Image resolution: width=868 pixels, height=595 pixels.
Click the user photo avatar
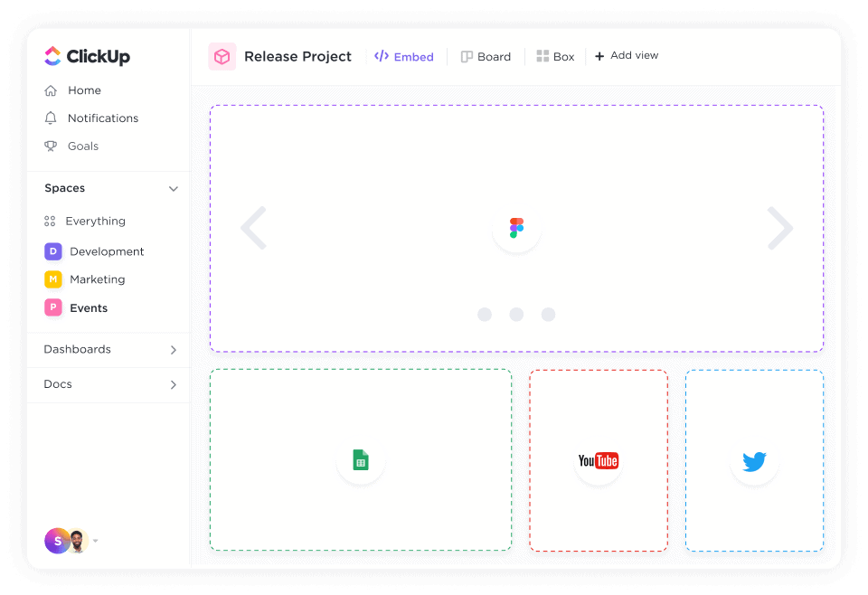pyautogui.click(x=79, y=541)
